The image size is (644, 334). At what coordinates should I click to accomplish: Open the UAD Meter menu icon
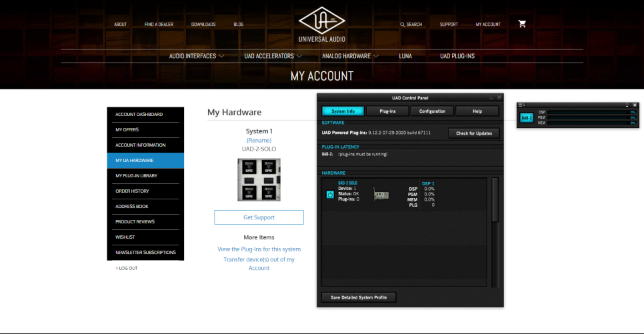(x=521, y=105)
